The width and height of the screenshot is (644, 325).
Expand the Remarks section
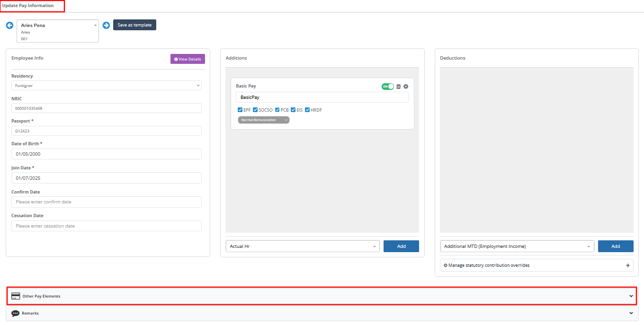322,313
